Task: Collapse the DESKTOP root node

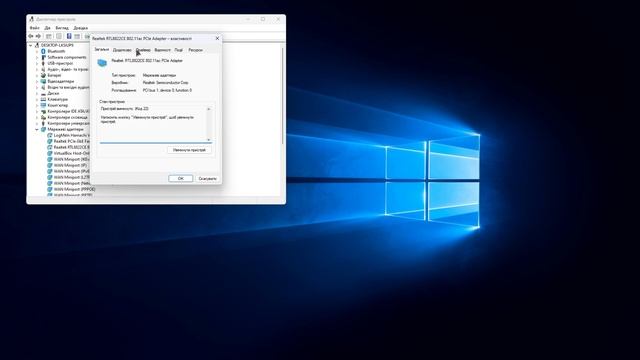Action: click(31, 45)
